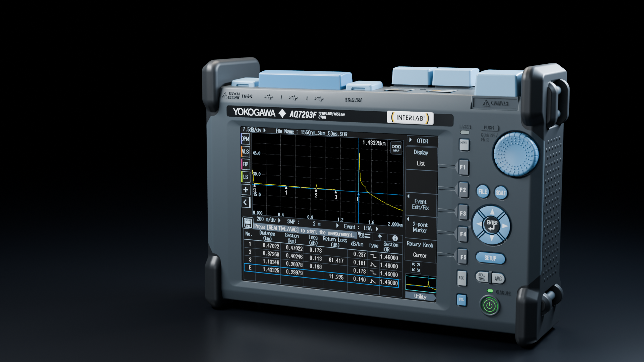The height and width of the screenshot is (362, 644).
Task: Push the blue FILE key
Action: (x=483, y=192)
